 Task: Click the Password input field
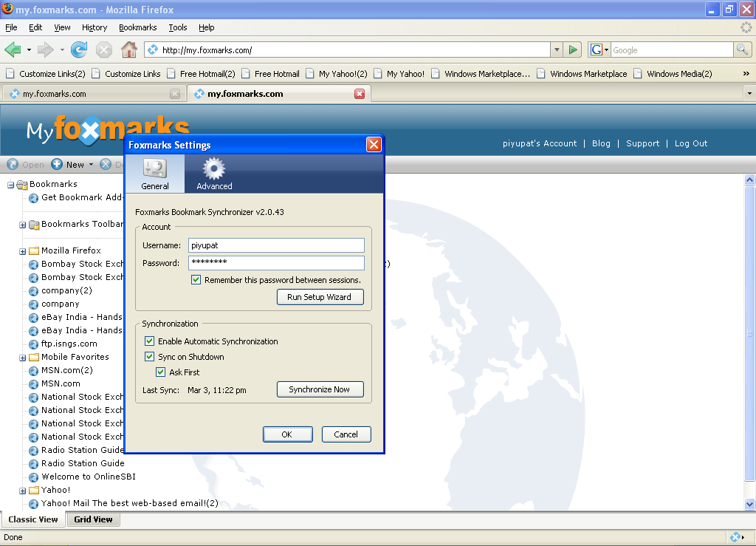coord(276,263)
